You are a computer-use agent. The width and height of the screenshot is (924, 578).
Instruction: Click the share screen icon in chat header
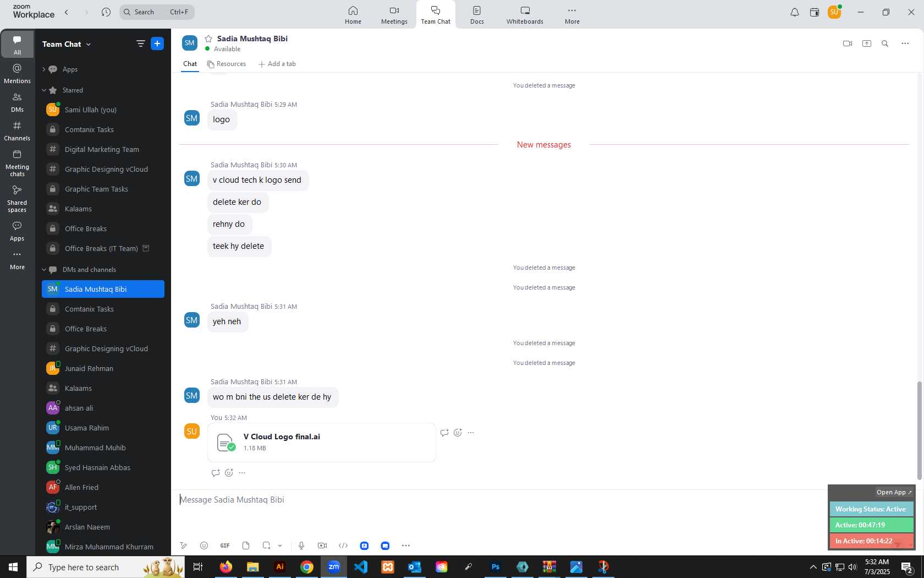click(867, 43)
